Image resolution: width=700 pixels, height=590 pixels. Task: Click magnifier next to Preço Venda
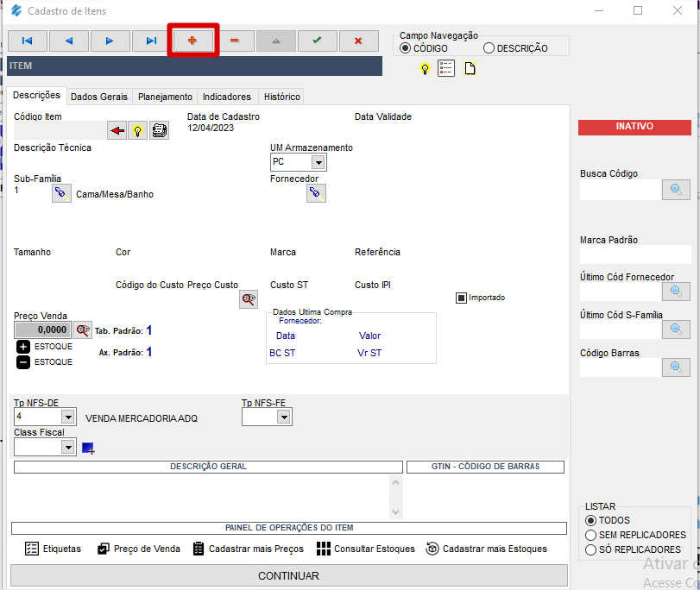(x=82, y=330)
